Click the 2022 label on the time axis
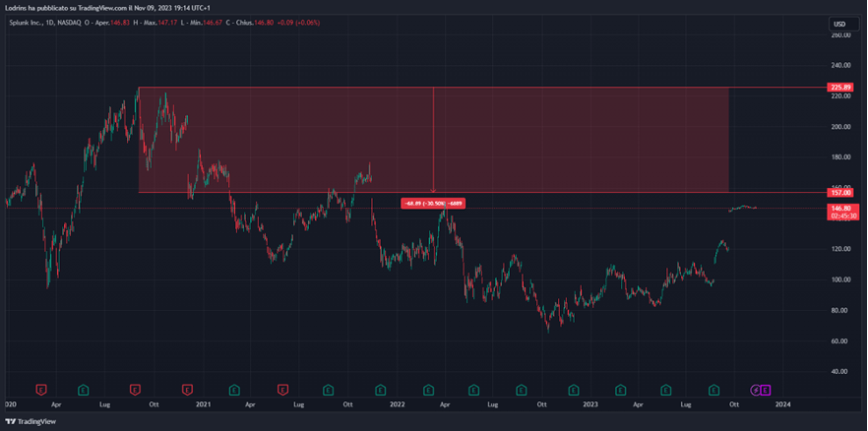This screenshot has width=868, height=431. click(397, 403)
